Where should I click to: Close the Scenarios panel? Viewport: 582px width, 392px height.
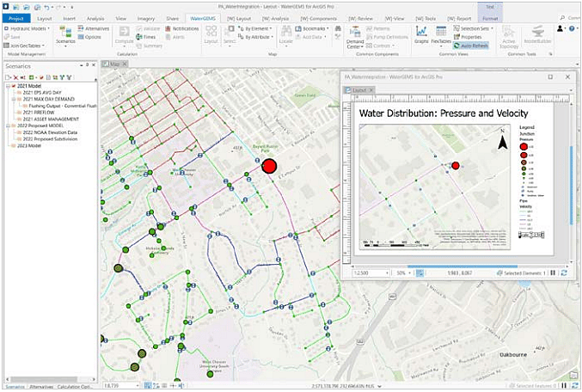(x=94, y=65)
